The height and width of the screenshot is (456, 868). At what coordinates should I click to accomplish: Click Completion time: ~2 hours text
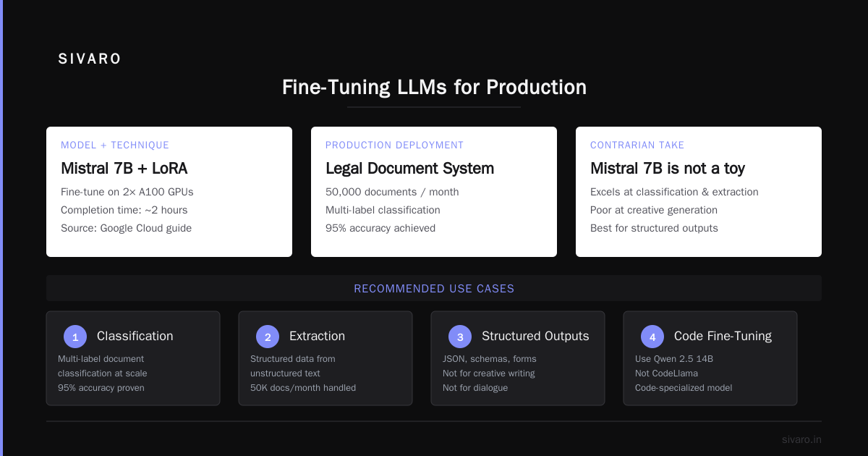click(x=124, y=210)
